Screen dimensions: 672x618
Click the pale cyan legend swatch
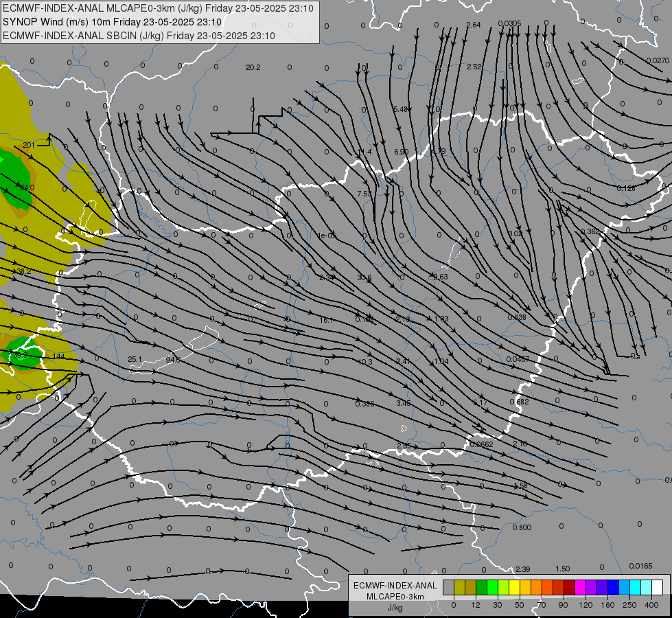(647, 588)
